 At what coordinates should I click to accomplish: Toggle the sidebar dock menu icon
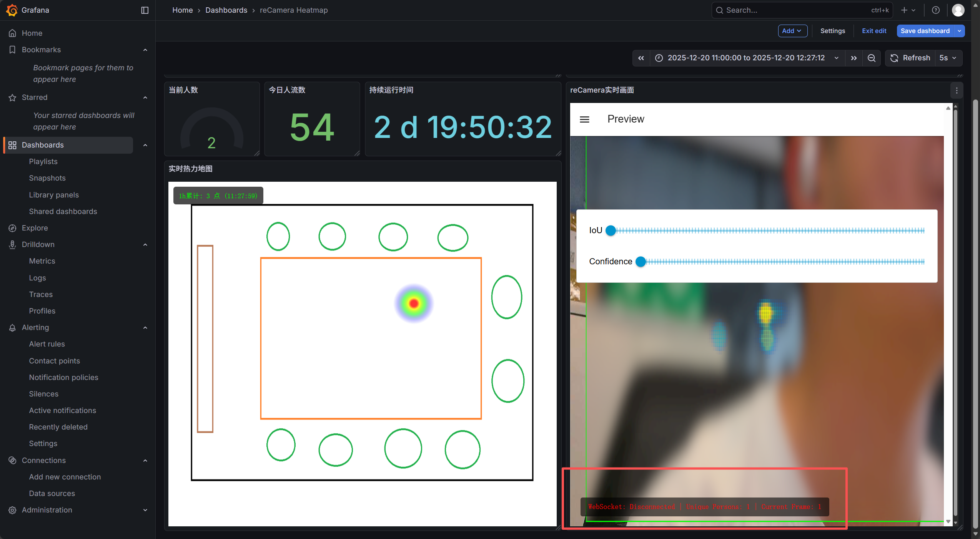point(145,10)
